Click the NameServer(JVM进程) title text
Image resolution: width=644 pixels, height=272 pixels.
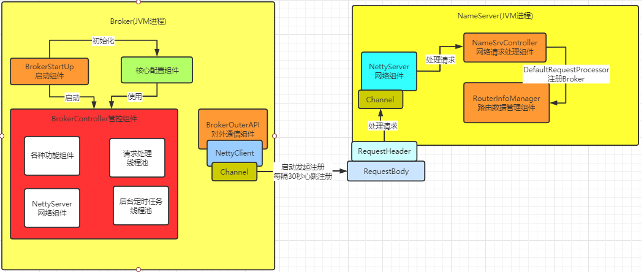tap(495, 15)
